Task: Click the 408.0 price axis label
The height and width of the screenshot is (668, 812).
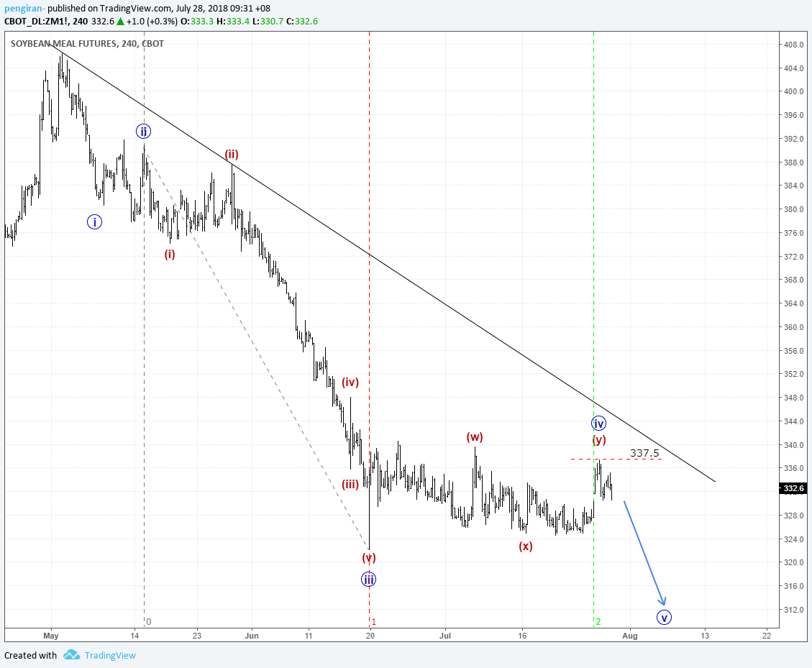Action: [794, 45]
